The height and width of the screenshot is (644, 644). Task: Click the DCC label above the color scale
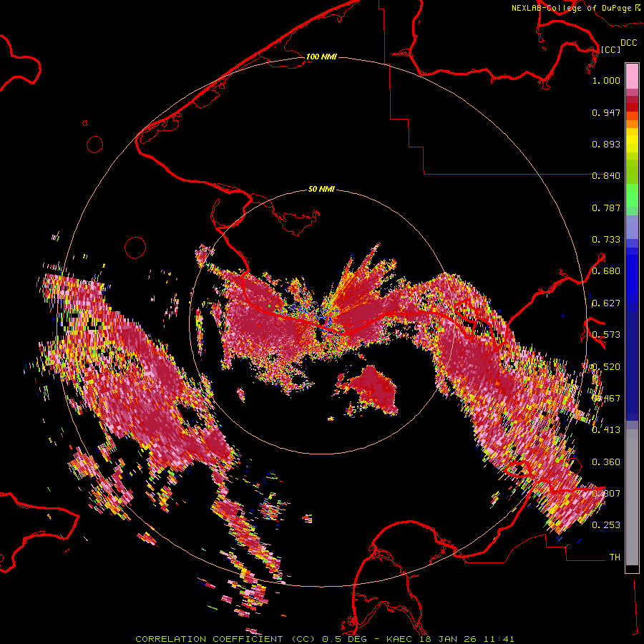pos(628,43)
